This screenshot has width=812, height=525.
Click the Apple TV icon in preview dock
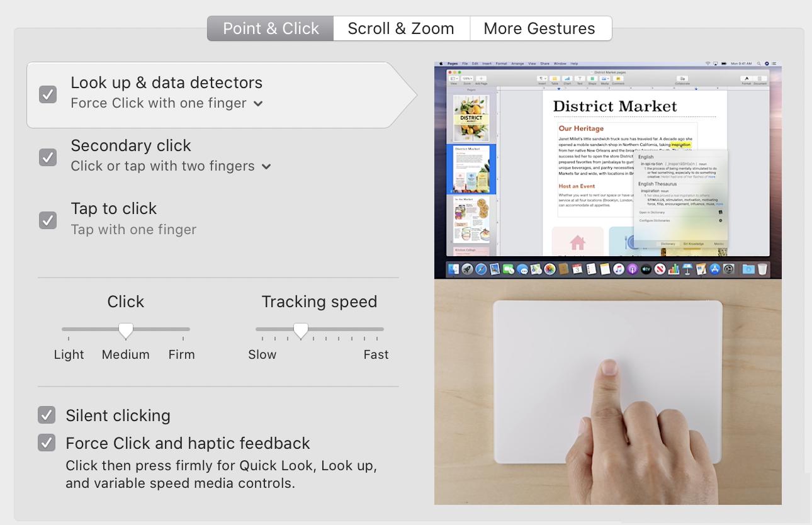(646, 269)
